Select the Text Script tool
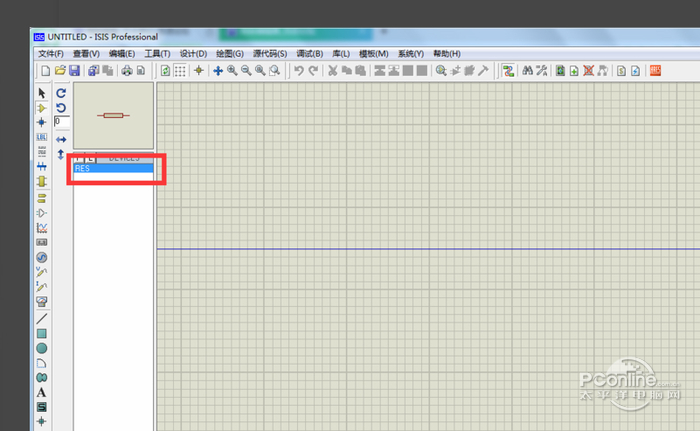Screen dimensions: 700x431 click(x=42, y=151)
